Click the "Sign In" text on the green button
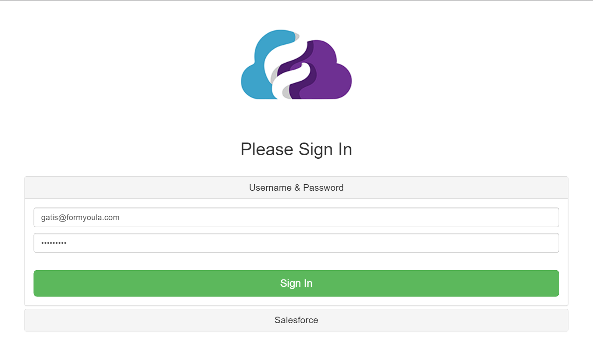The height and width of the screenshot is (364, 593). click(x=296, y=283)
